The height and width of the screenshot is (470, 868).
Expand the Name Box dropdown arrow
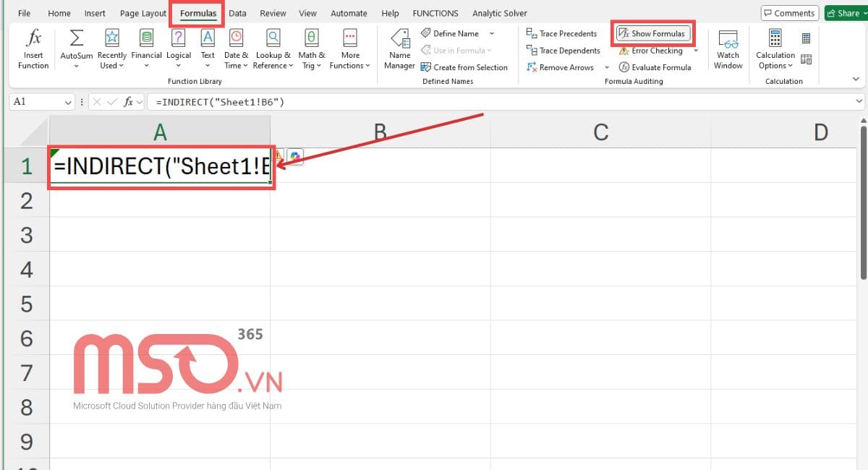[69, 102]
